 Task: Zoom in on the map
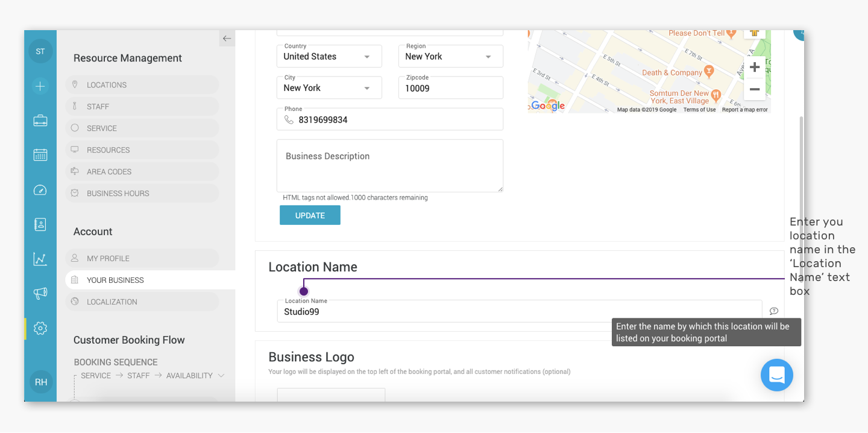click(x=755, y=67)
